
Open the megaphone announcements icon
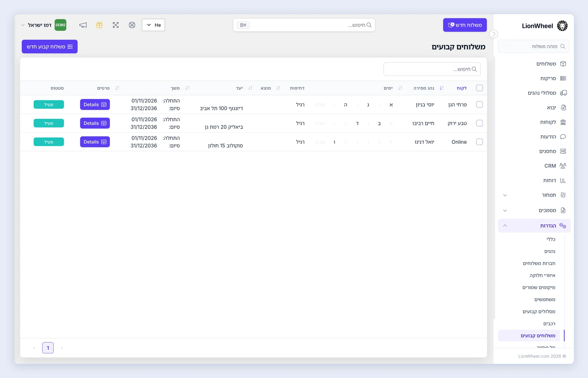(x=83, y=25)
